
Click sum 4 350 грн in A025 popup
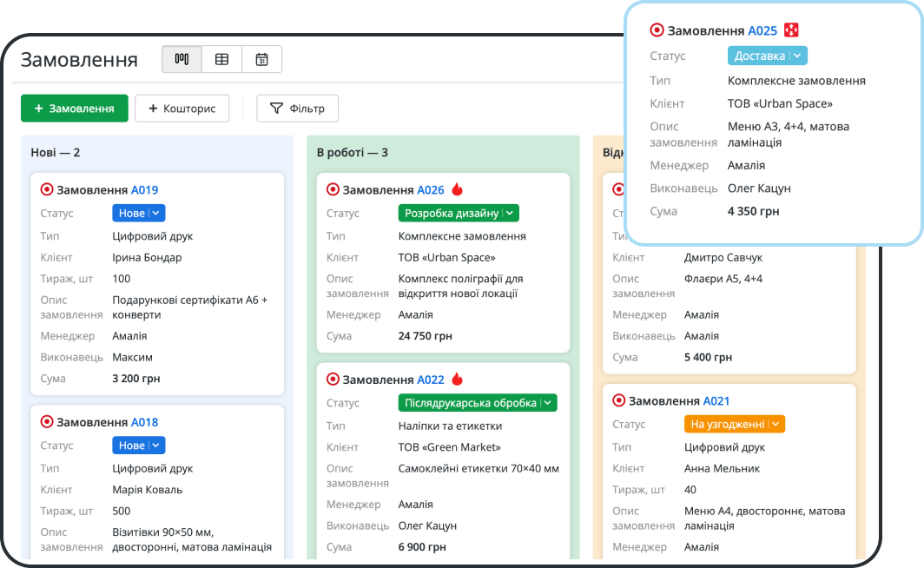[753, 211]
